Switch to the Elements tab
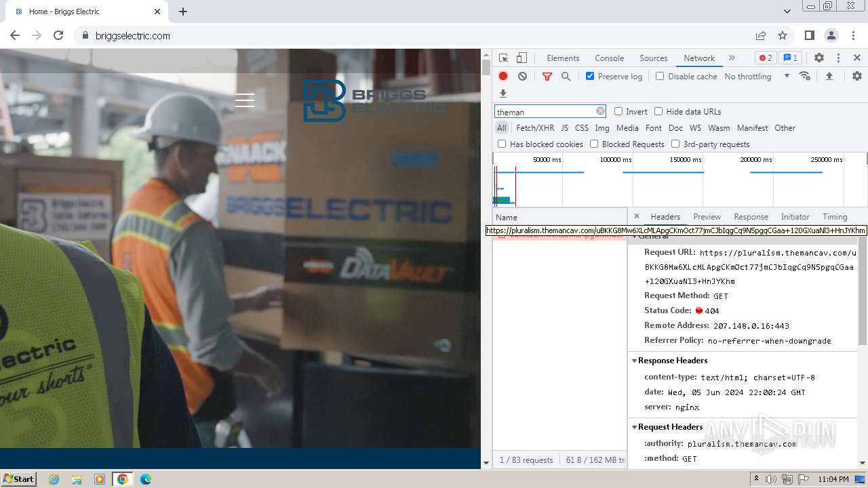This screenshot has width=868, height=488. point(563,58)
